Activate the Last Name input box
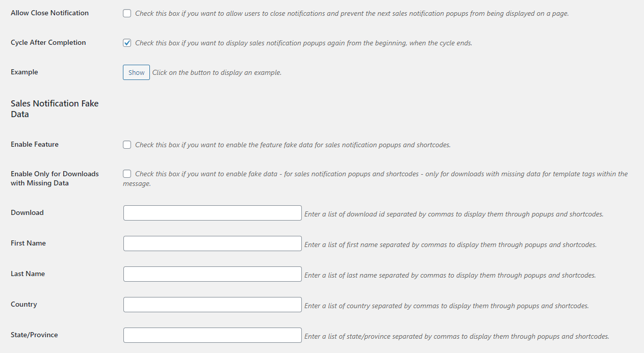 pos(213,274)
